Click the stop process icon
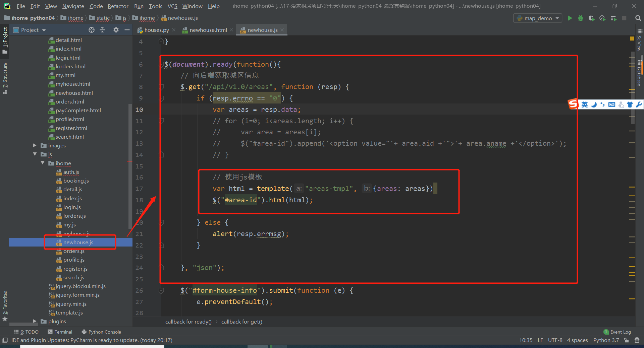 (624, 18)
